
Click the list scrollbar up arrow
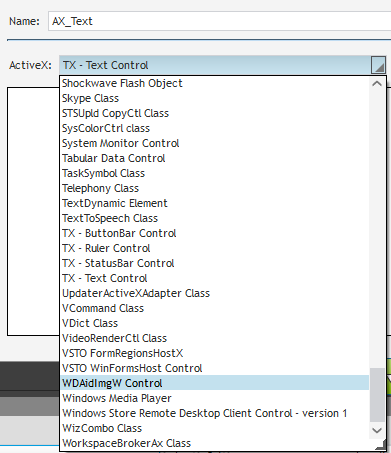tap(377, 84)
